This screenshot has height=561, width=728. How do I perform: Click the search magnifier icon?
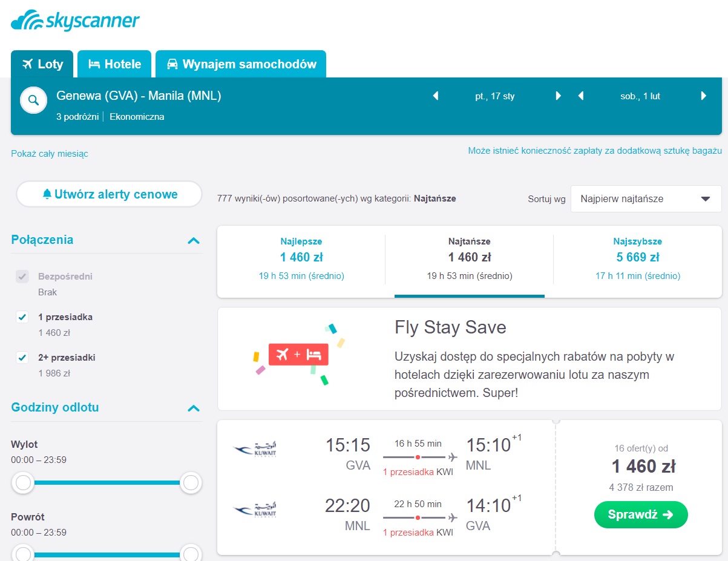(34, 100)
